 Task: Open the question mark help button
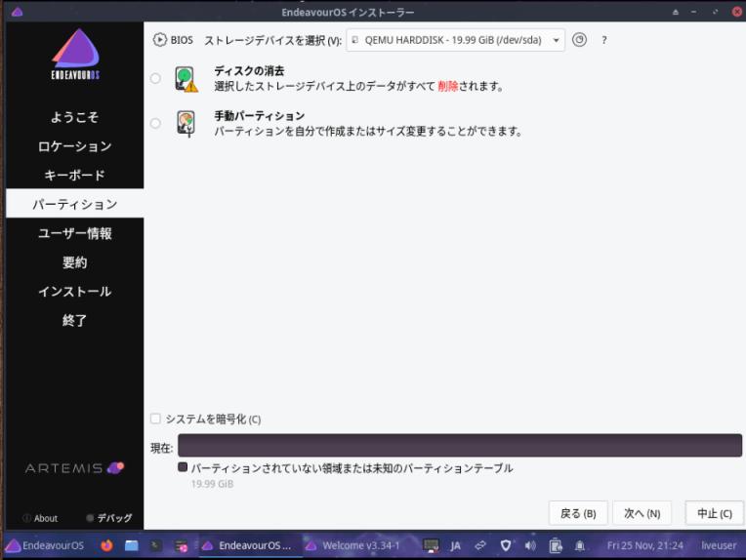(x=604, y=40)
